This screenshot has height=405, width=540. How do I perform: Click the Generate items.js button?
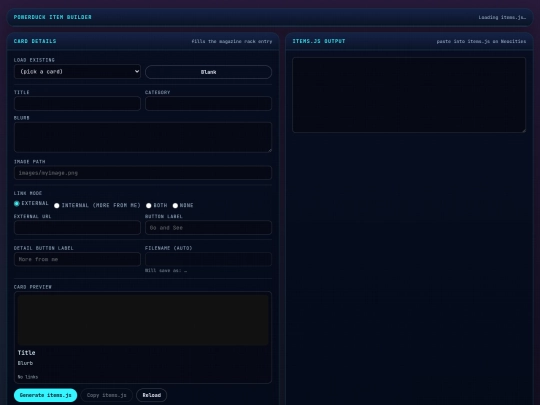45,395
